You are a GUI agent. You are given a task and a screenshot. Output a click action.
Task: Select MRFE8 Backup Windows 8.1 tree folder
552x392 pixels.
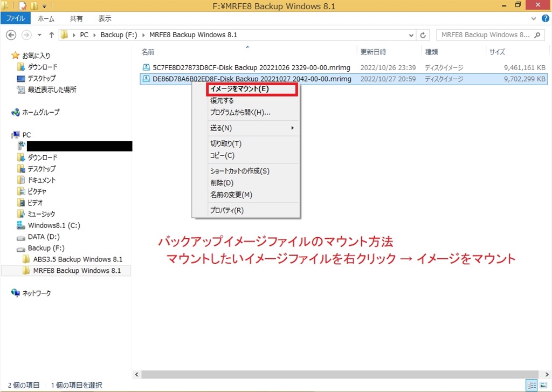[77, 271]
